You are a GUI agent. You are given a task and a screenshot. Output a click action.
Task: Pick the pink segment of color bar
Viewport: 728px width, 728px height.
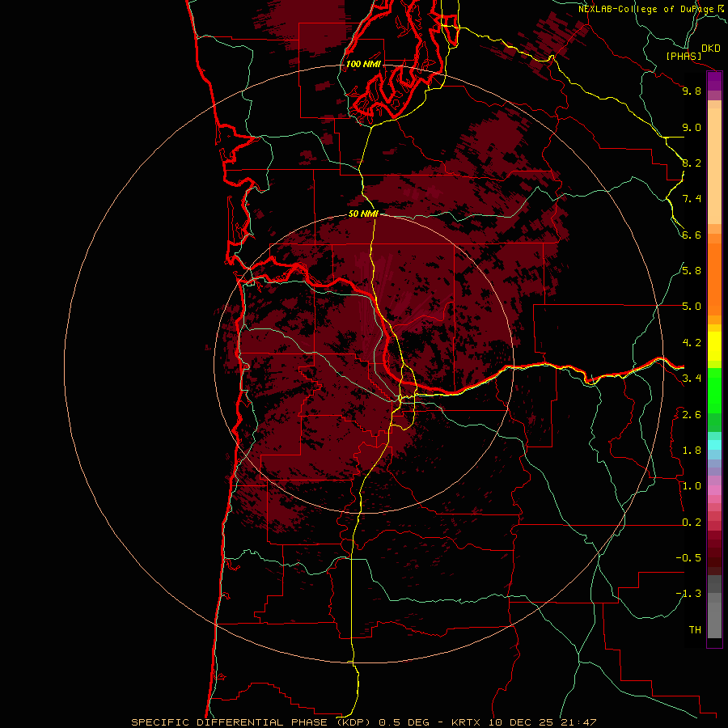tap(714, 490)
